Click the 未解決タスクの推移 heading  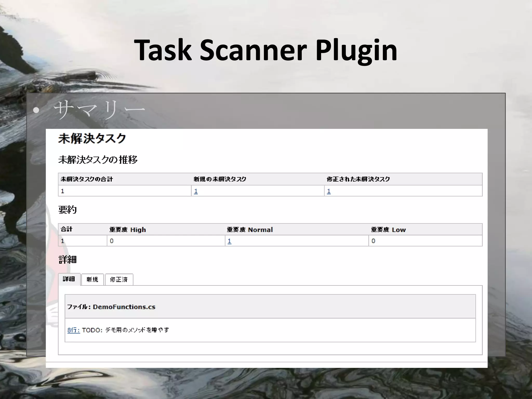pyautogui.click(x=98, y=159)
